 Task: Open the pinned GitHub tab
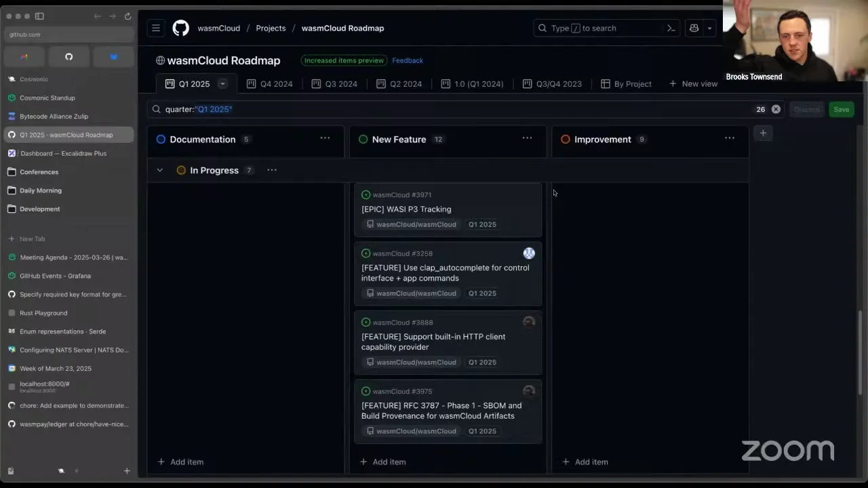(68, 57)
